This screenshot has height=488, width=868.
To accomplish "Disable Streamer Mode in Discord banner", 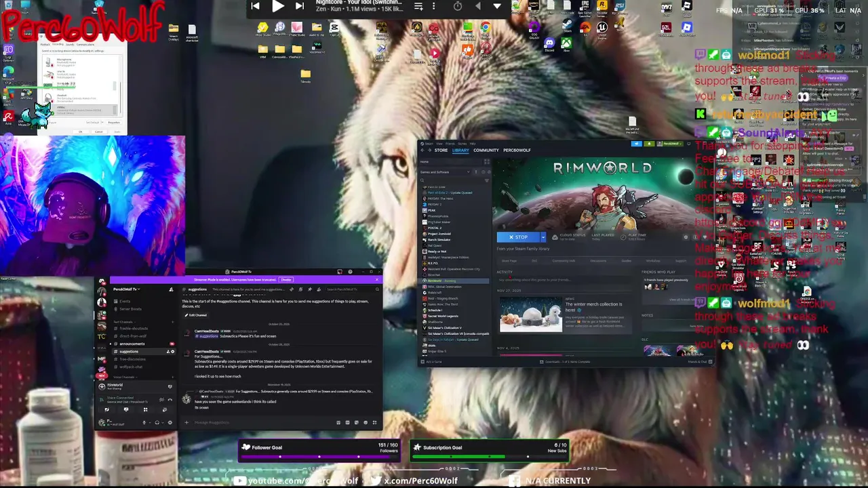I will point(285,279).
